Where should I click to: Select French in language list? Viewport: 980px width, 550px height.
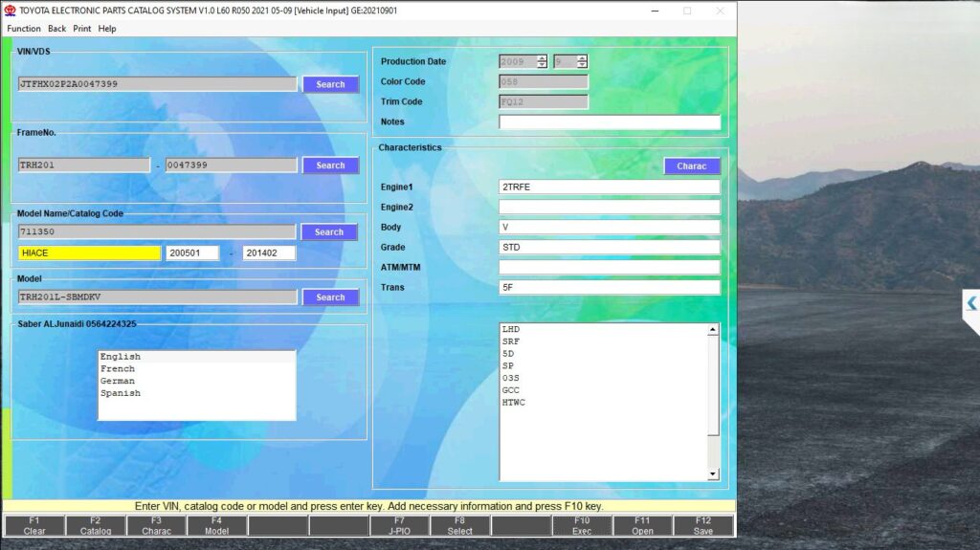[197, 369]
